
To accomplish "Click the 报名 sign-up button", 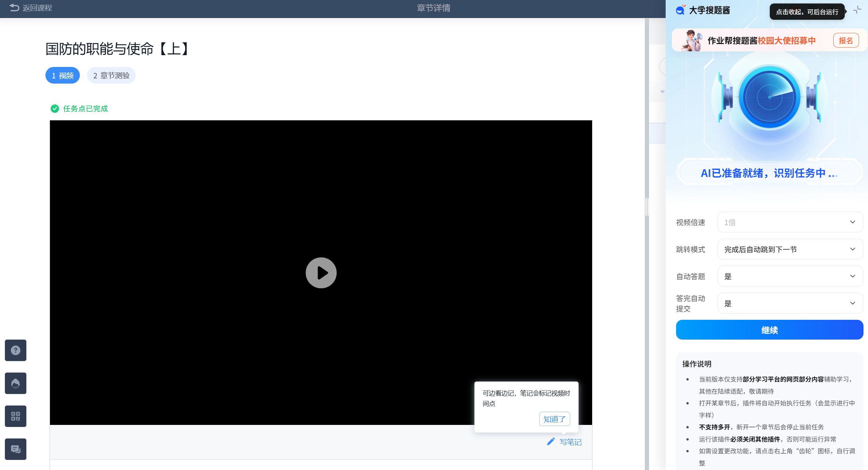I will click(846, 41).
